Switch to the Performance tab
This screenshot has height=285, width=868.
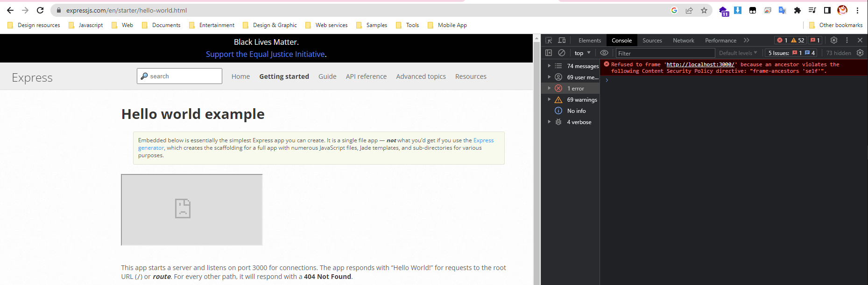[x=720, y=41]
